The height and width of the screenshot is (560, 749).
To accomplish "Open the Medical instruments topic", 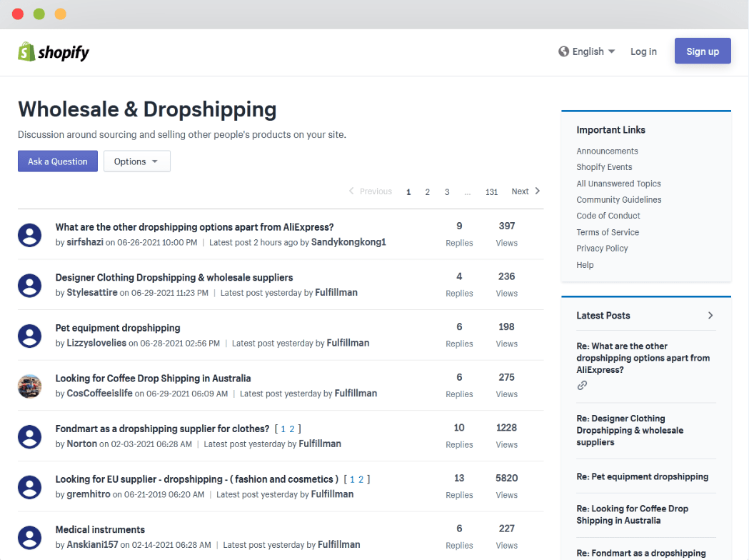I will [100, 529].
